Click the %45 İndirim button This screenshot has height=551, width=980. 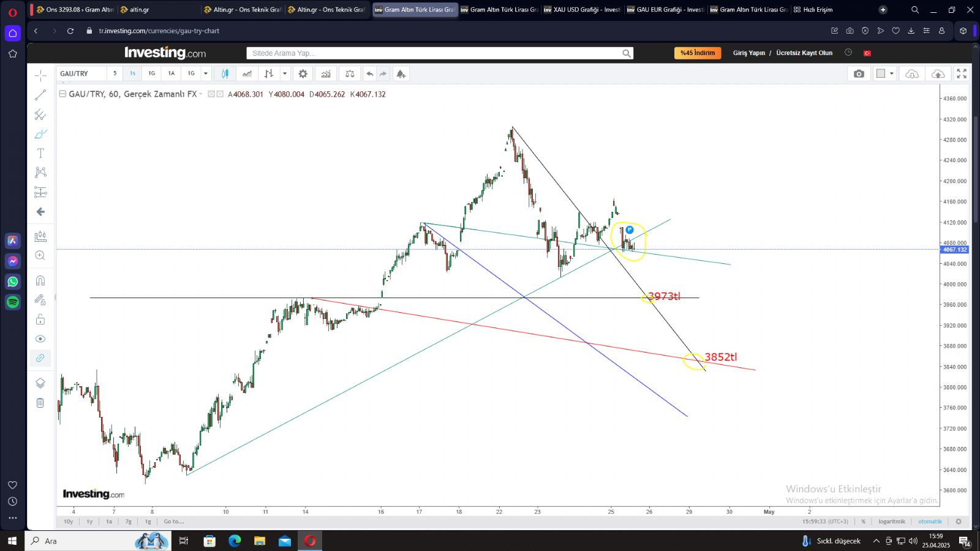point(698,53)
